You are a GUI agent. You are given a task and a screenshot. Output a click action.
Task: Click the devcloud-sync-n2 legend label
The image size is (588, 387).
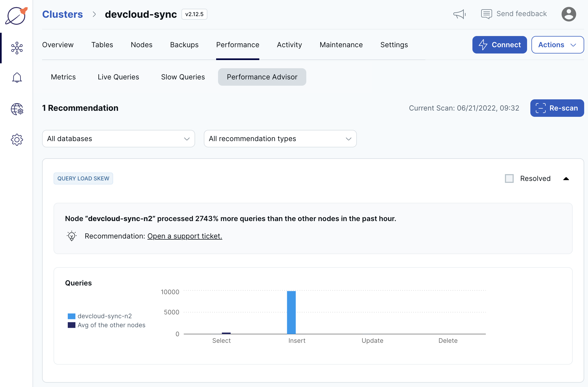(x=105, y=316)
